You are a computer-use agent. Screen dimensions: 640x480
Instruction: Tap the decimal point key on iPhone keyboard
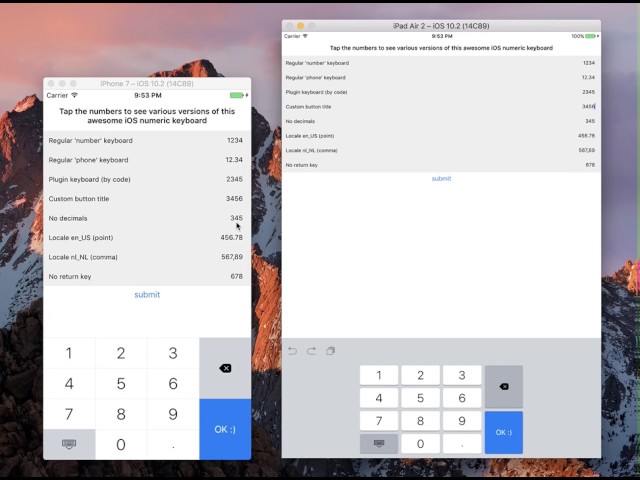[173, 444]
